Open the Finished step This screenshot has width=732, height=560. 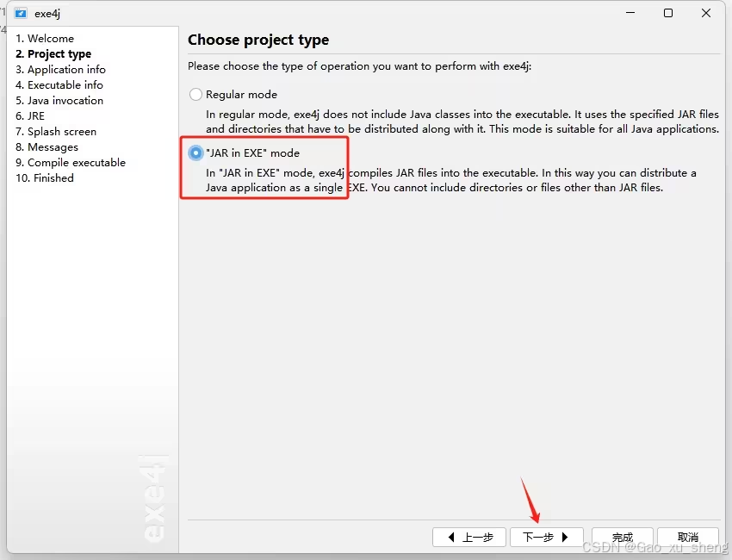point(45,177)
